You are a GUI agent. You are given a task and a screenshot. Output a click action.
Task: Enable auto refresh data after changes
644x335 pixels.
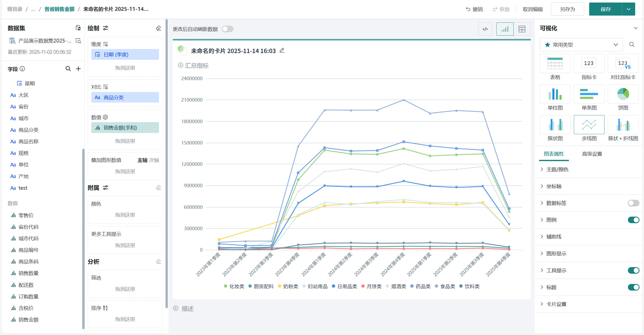click(x=228, y=29)
